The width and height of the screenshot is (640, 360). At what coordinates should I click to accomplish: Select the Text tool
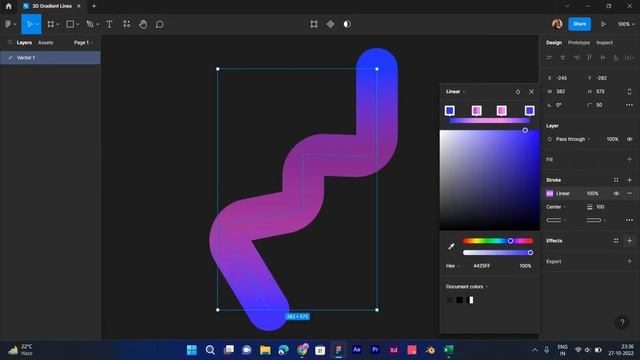coord(109,24)
